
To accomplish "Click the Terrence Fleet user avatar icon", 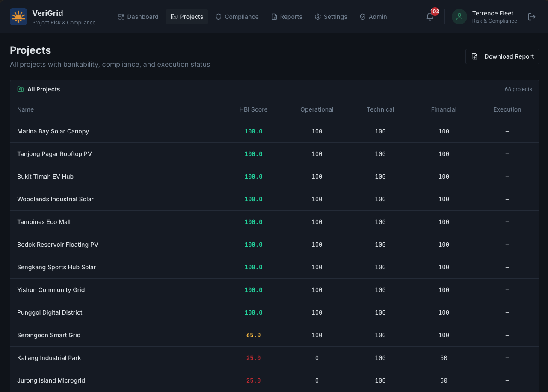I will pyautogui.click(x=459, y=17).
